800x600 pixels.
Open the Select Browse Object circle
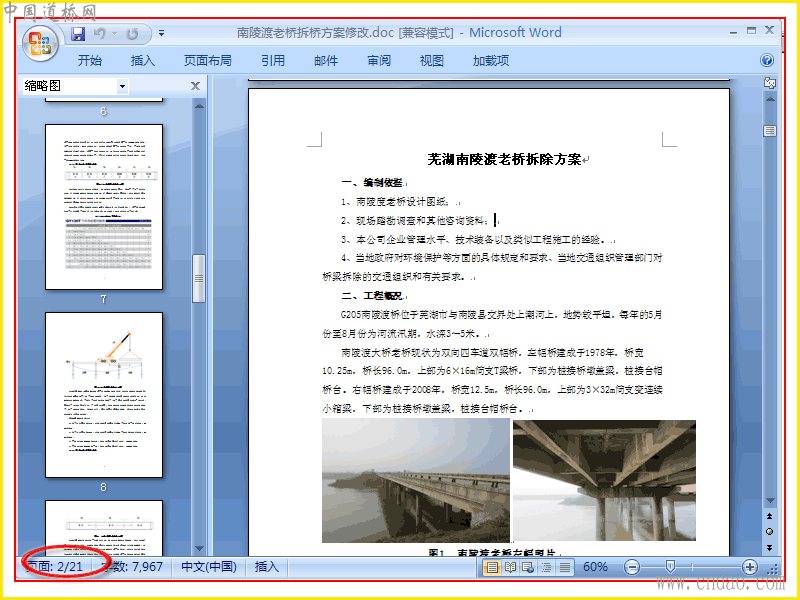tap(769, 532)
